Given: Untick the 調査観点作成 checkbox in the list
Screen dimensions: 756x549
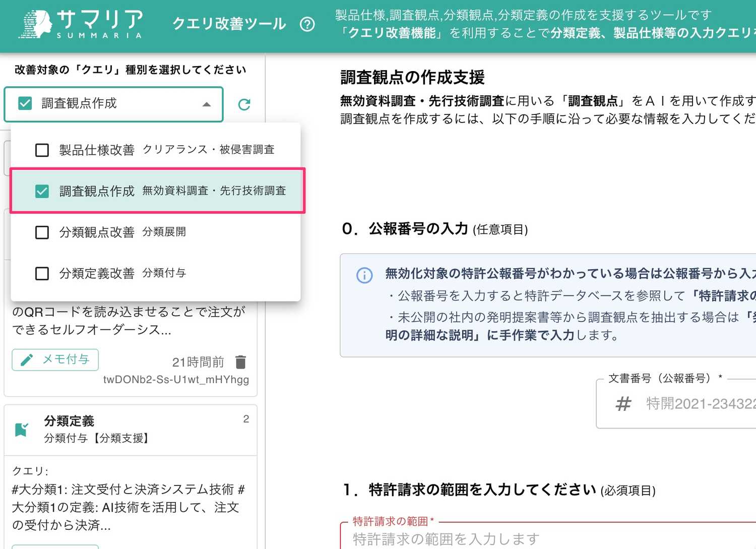Looking at the screenshot, I should click(x=42, y=192).
